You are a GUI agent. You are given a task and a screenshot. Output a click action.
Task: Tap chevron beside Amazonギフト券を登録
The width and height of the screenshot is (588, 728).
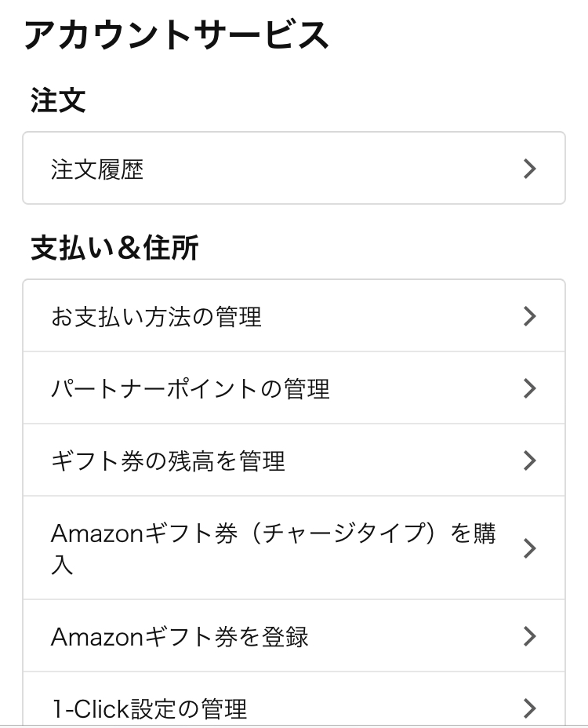click(529, 636)
